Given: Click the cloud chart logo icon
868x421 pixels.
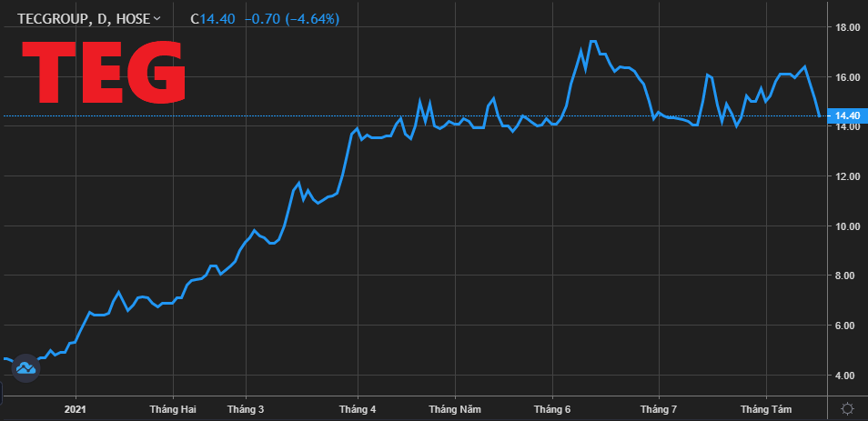Looking at the screenshot, I should tap(26, 368).
